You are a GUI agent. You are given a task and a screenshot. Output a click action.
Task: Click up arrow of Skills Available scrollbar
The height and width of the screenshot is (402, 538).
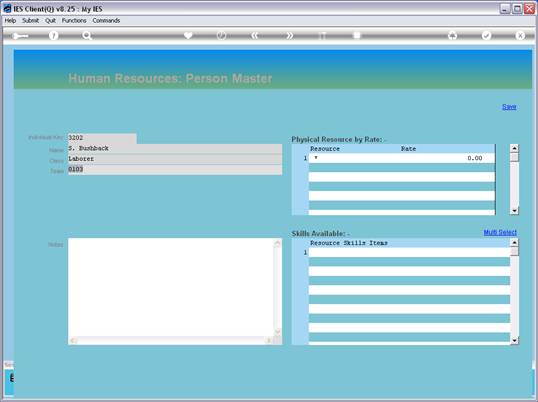[514, 243]
